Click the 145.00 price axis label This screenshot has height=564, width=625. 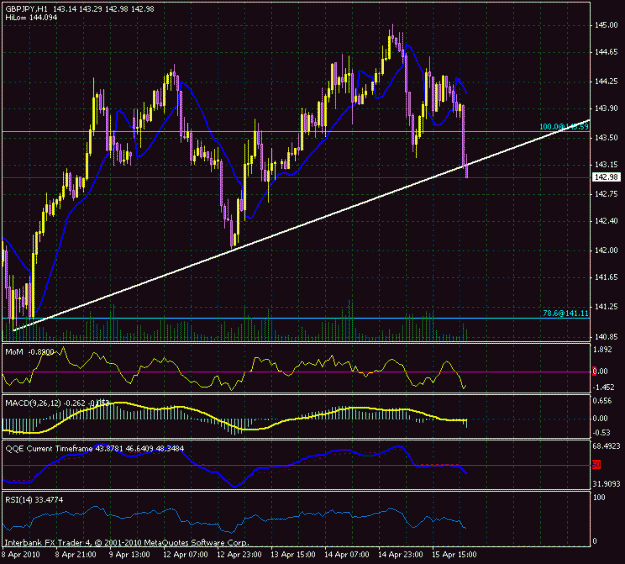606,25
